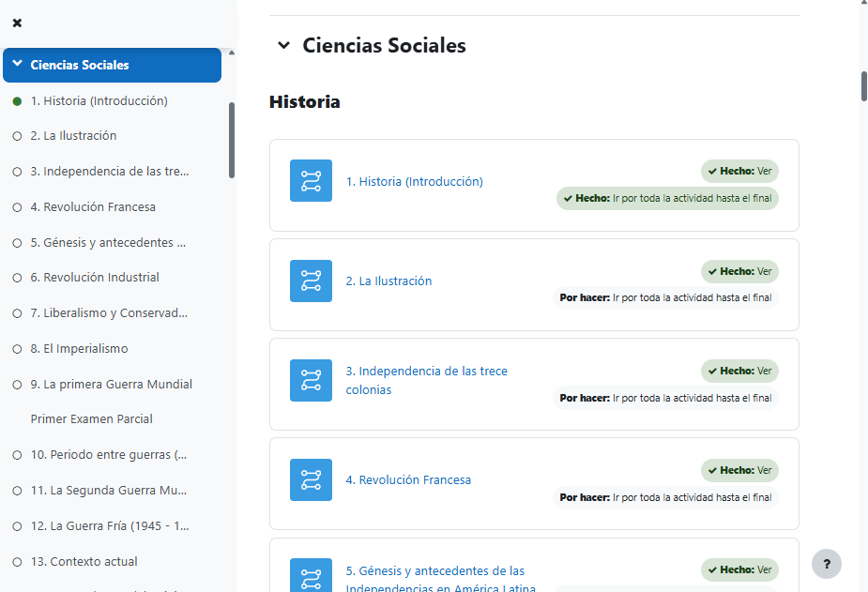Screen dimensions: 868x592
Task: Click the page's right vertical scrollbar
Action: click(862, 84)
